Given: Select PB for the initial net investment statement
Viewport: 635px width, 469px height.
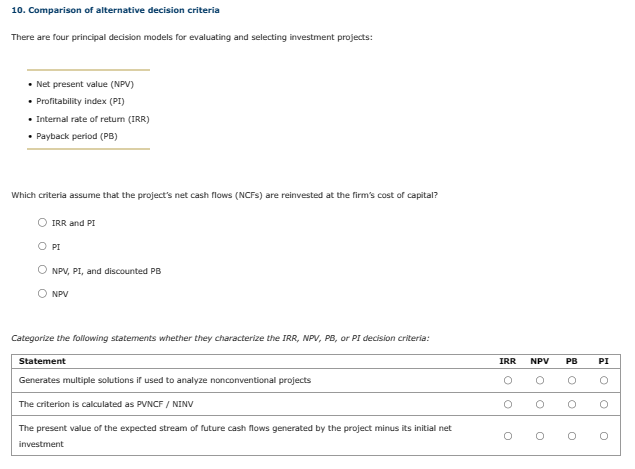Looking at the screenshot, I should [572, 436].
